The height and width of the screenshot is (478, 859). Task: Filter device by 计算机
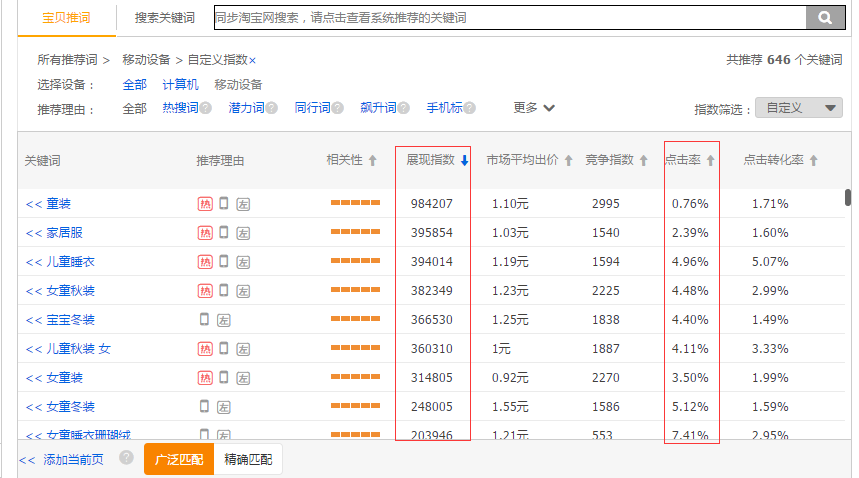click(180, 85)
